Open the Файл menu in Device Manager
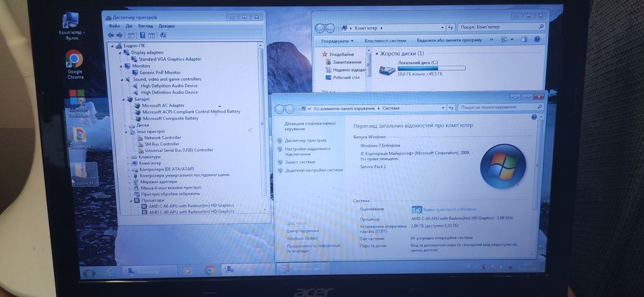This screenshot has height=297, width=644. (115, 26)
